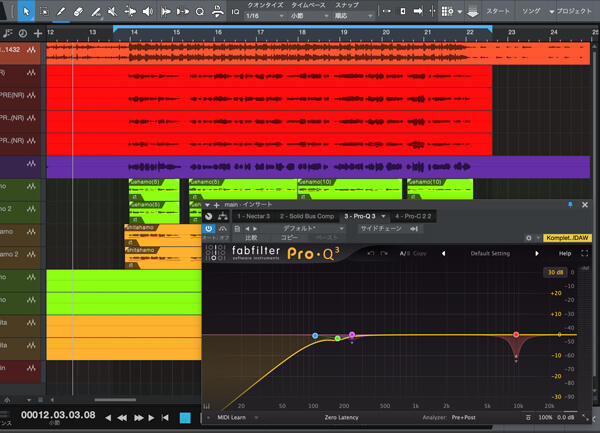Click Pro-Q 3 redo arrow
The width and height of the screenshot is (600, 433).
[x=385, y=253]
